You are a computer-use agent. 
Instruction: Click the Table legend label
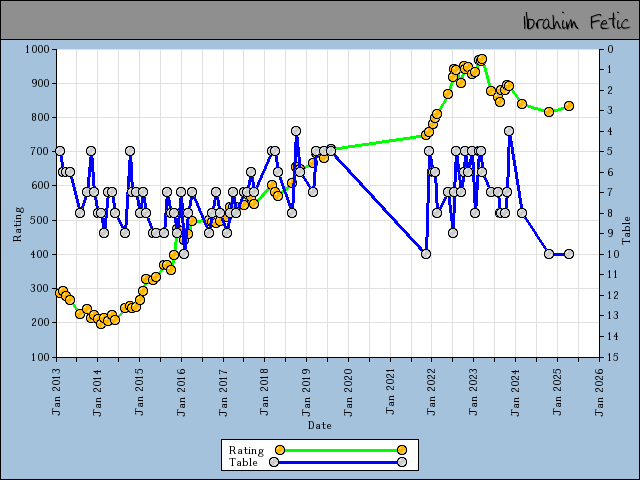(x=243, y=462)
